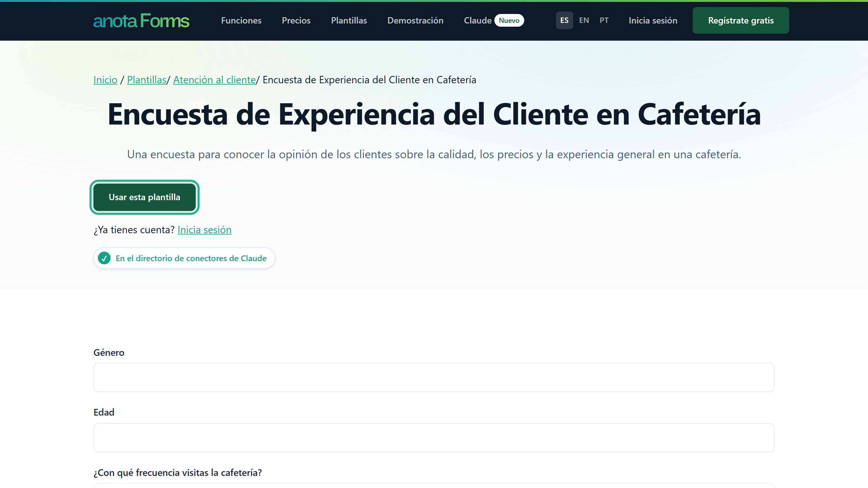Image resolution: width=868 pixels, height=488 pixels.
Task: Click Inicia sesión in the top bar
Action: (x=653, y=20)
